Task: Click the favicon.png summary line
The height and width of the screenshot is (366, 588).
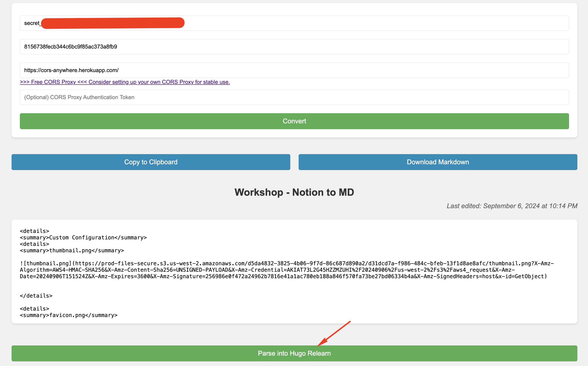Action: [x=68, y=315]
